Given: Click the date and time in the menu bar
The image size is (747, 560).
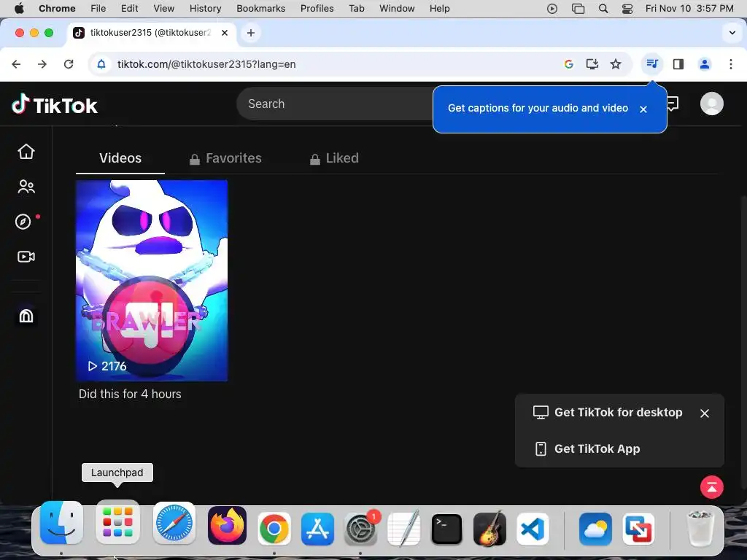Looking at the screenshot, I should (x=689, y=8).
